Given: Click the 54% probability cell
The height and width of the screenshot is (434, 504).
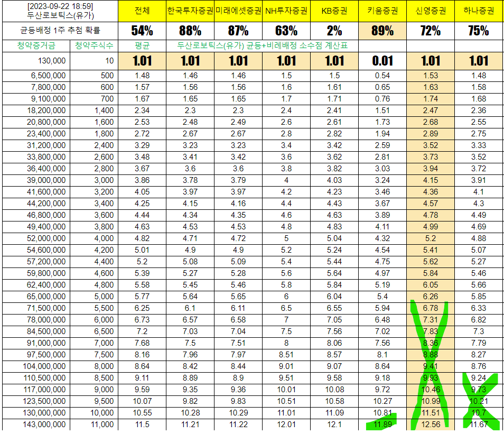Looking at the screenshot, I should [x=142, y=31].
